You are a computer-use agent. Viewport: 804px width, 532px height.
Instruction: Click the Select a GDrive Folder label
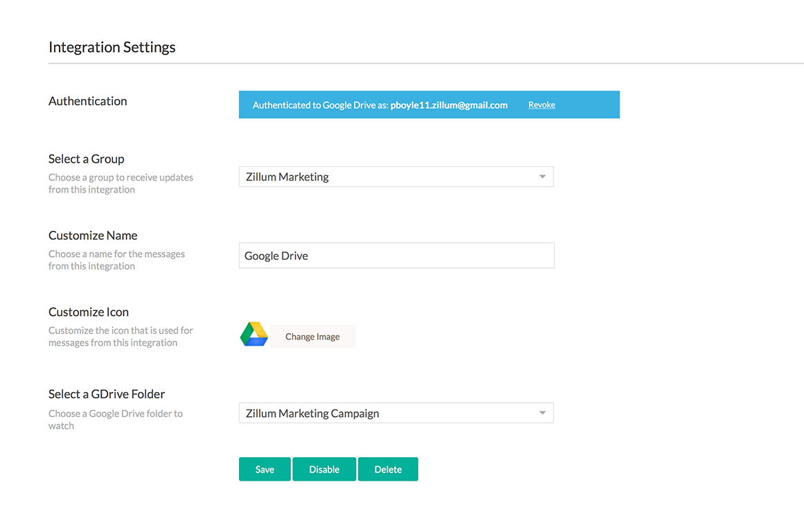(107, 394)
